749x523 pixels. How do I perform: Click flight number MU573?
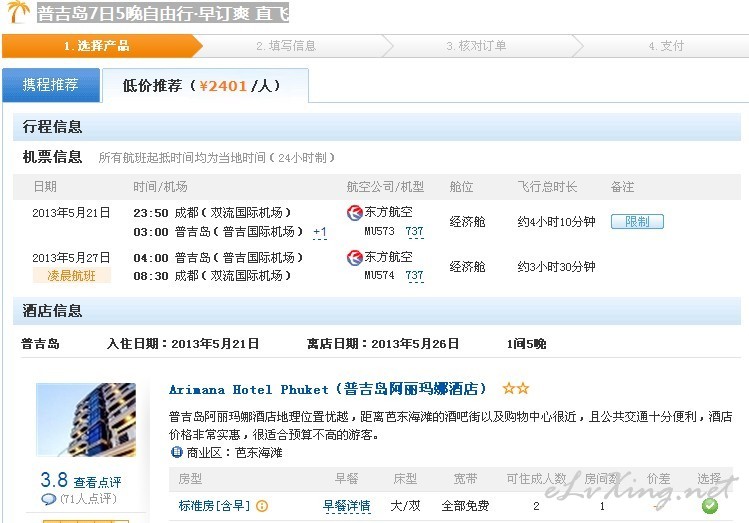pos(380,232)
